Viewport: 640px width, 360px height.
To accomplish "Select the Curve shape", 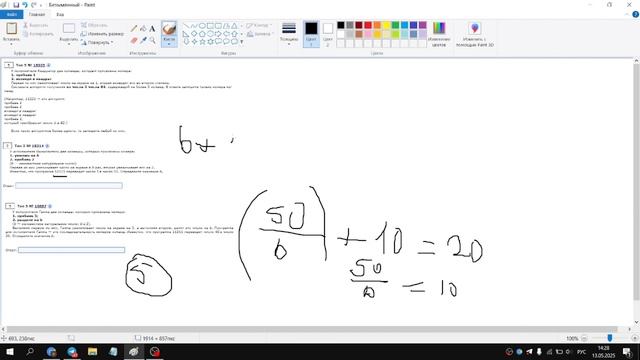I will (x=194, y=26).
